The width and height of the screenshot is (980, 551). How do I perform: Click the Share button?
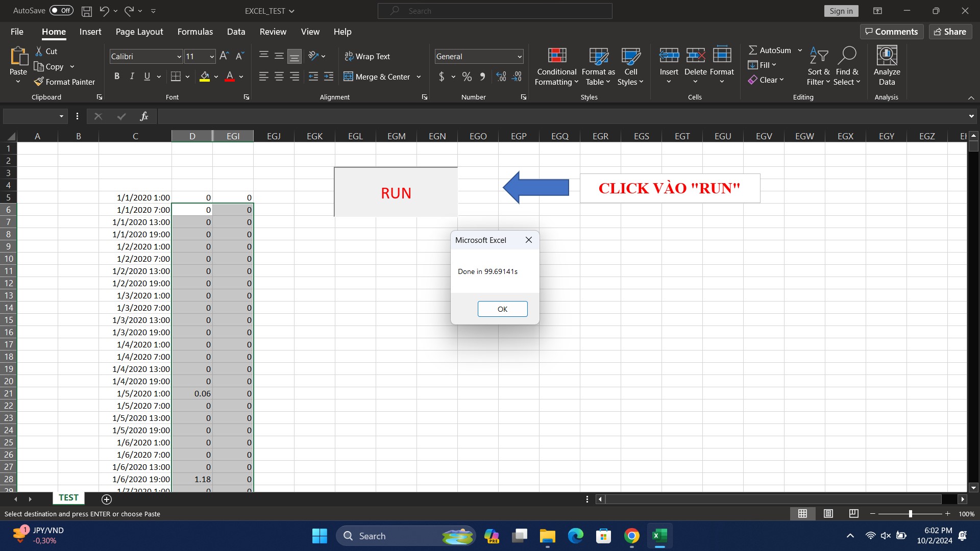coord(950,32)
